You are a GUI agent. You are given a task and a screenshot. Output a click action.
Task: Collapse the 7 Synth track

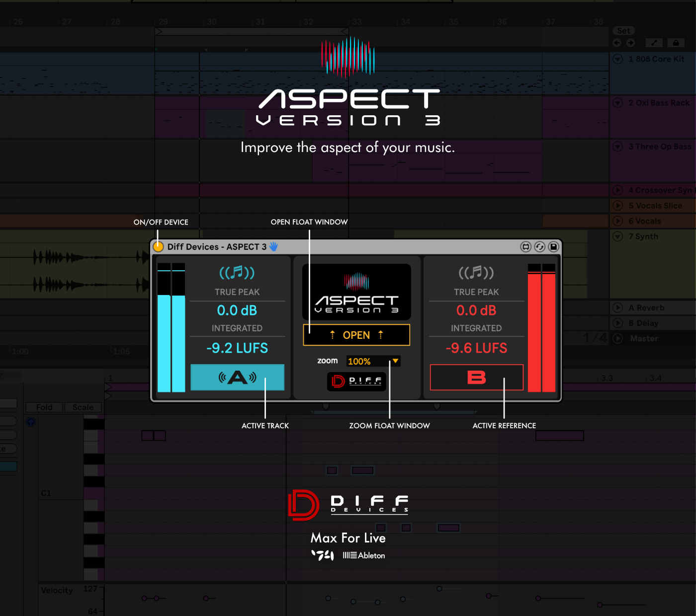617,236
